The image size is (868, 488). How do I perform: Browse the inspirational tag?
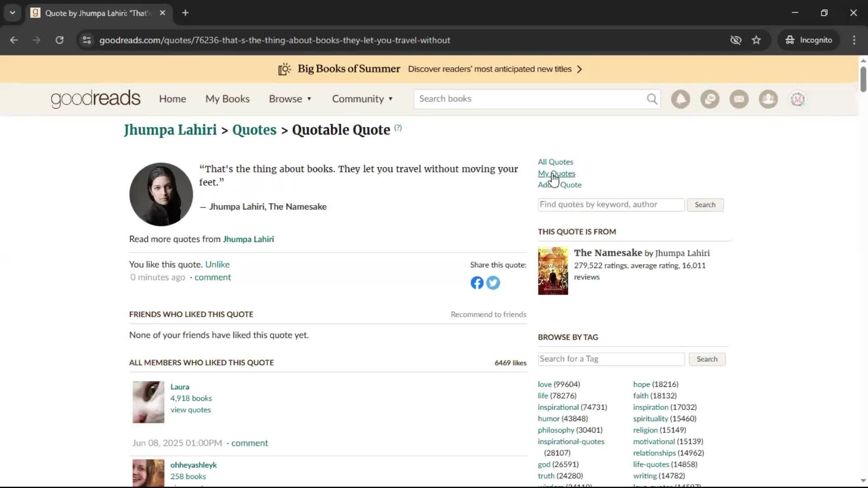point(558,407)
